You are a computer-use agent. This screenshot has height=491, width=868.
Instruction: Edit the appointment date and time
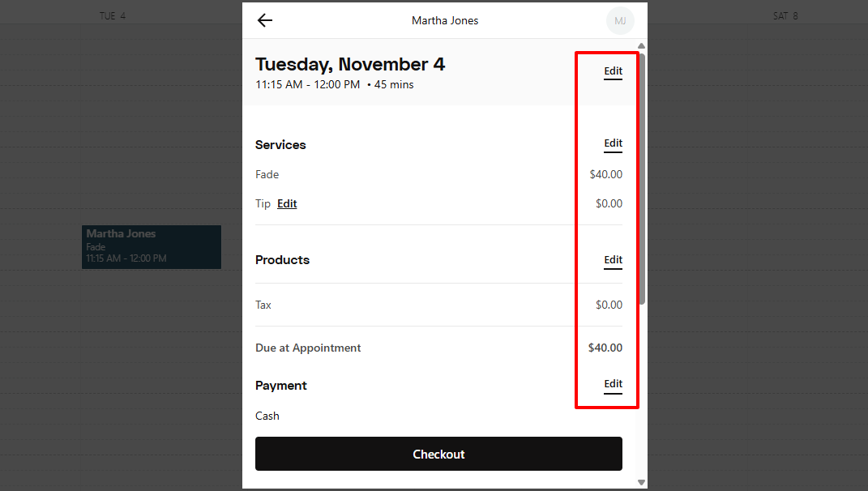(x=613, y=71)
